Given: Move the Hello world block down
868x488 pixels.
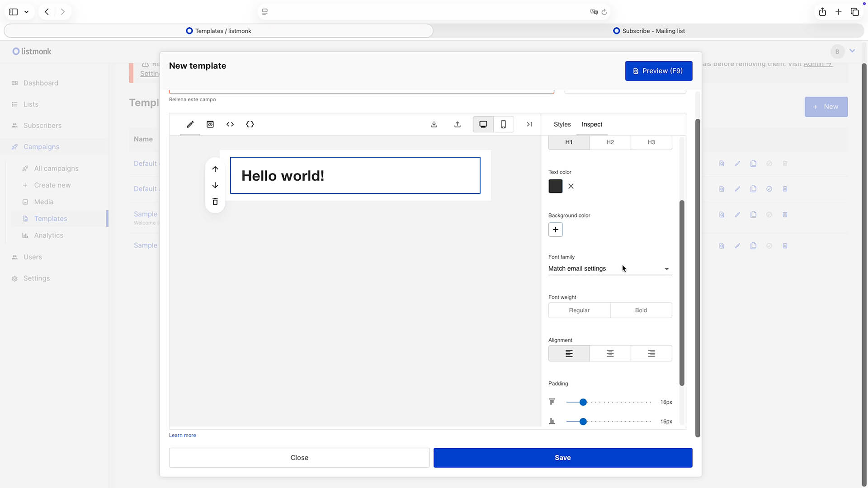Looking at the screenshot, I should (x=215, y=185).
